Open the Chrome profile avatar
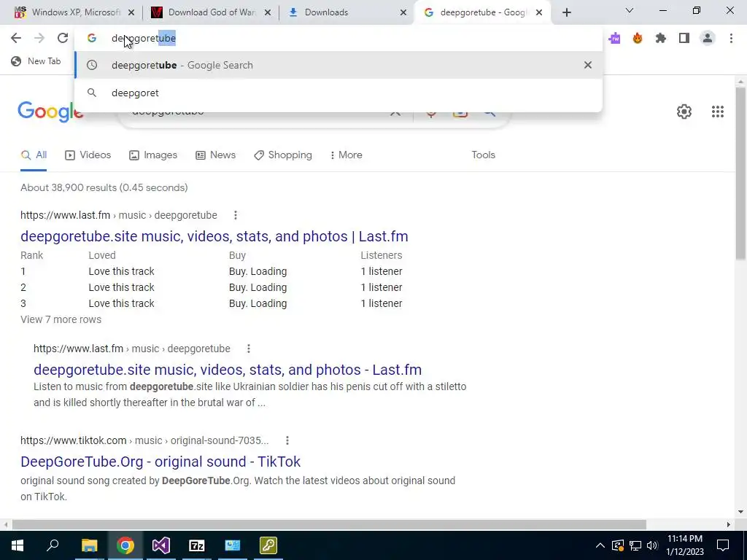 (x=708, y=38)
